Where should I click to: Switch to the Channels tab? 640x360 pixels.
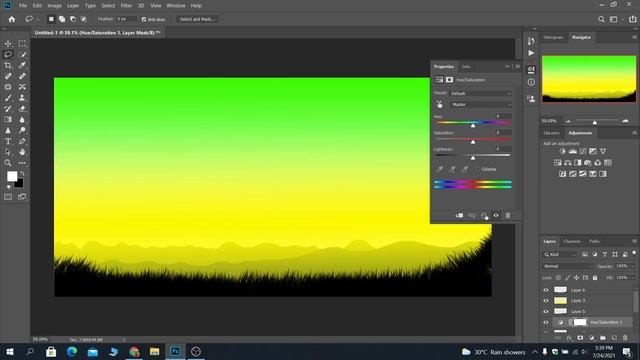571,241
